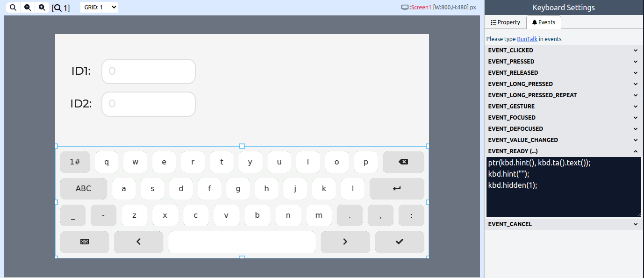Click the 'w' key

point(136,162)
